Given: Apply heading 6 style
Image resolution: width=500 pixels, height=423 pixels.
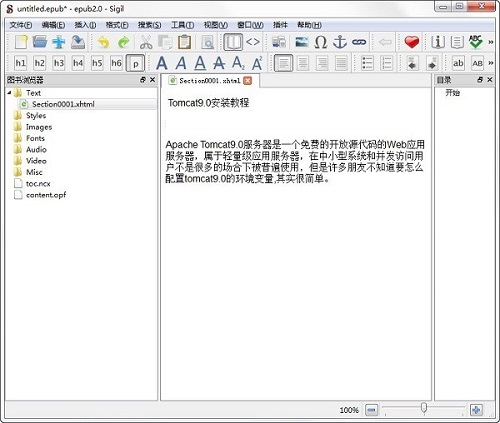Looking at the screenshot, I should point(116,63).
